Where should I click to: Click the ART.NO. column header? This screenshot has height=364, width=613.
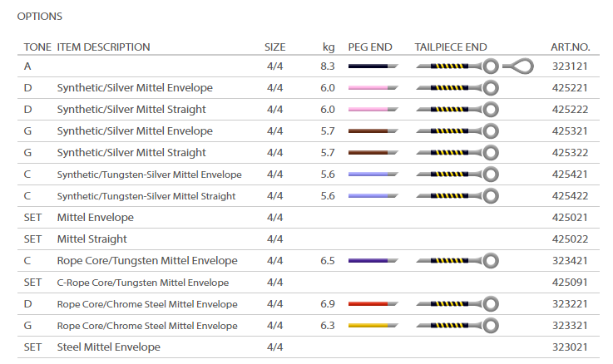(570, 47)
